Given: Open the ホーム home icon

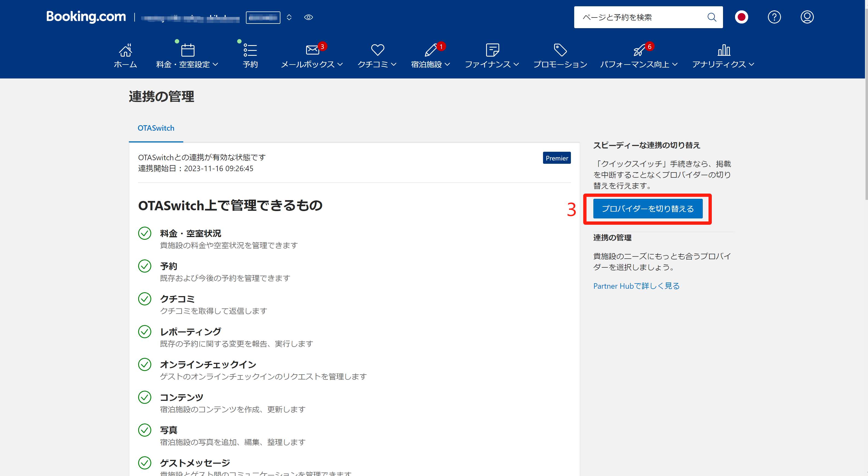Looking at the screenshot, I should point(125,50).
